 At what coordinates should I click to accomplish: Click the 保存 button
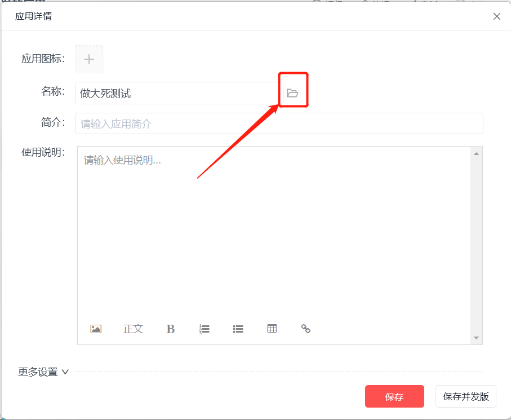coord(394,396)
